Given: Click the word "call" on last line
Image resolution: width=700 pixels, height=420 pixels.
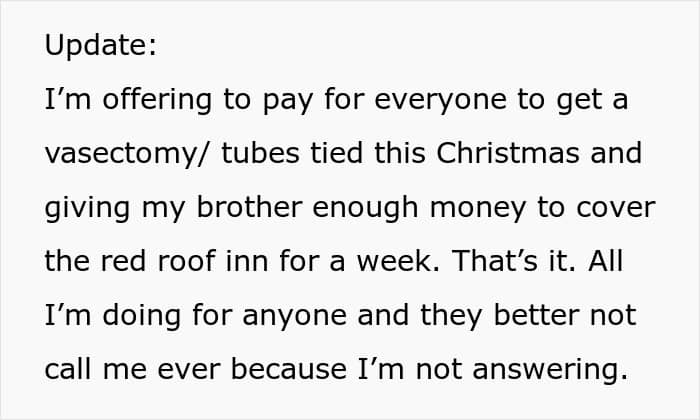Looking at the screenshot, I should click(70, 370).
